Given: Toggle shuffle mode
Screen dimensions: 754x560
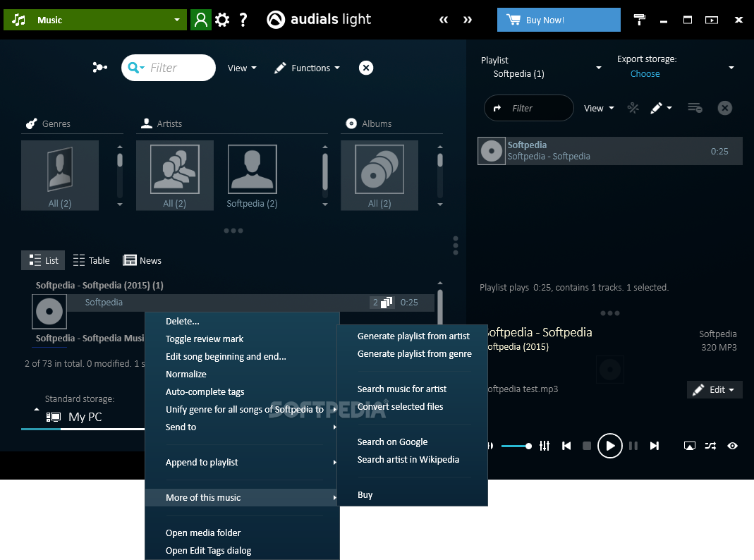Looking at the screenshot, I should tap(710, 446).
